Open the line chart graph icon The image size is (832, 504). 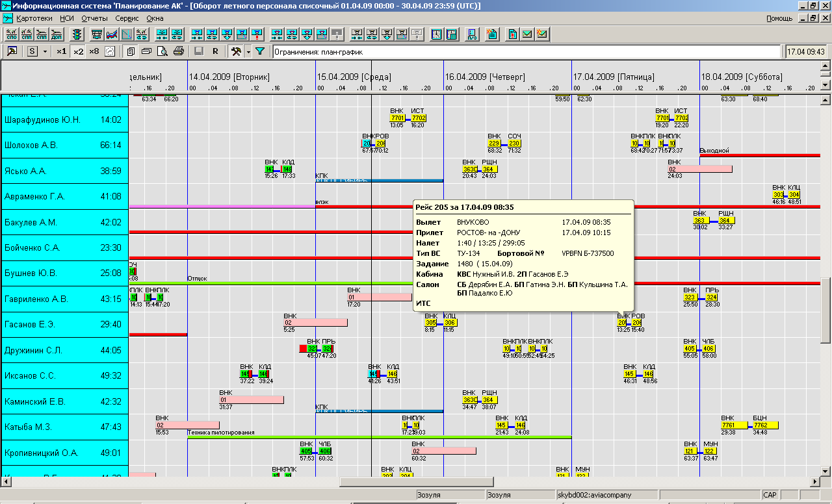click(x=111, y=34)
